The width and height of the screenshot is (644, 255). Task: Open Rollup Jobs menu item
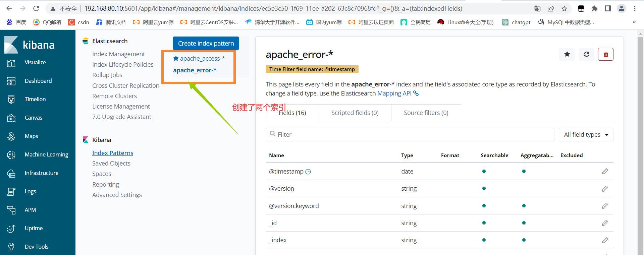(107, 75)
